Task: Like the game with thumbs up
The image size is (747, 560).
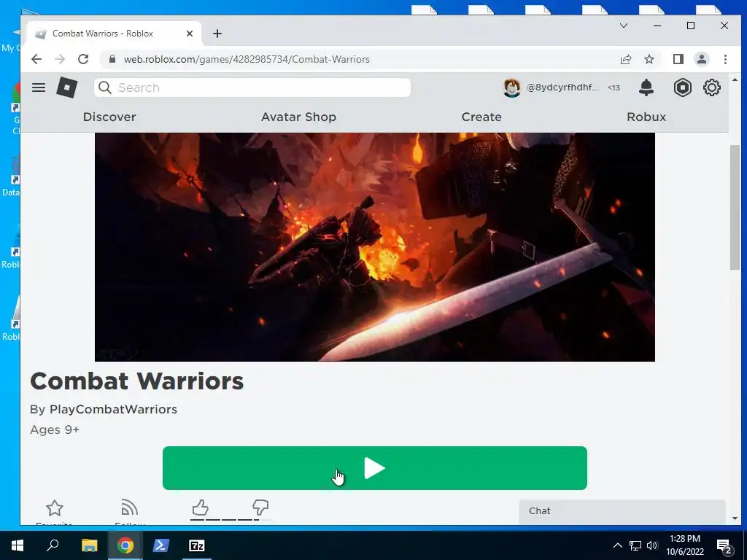Action: [x=200, y=507]
